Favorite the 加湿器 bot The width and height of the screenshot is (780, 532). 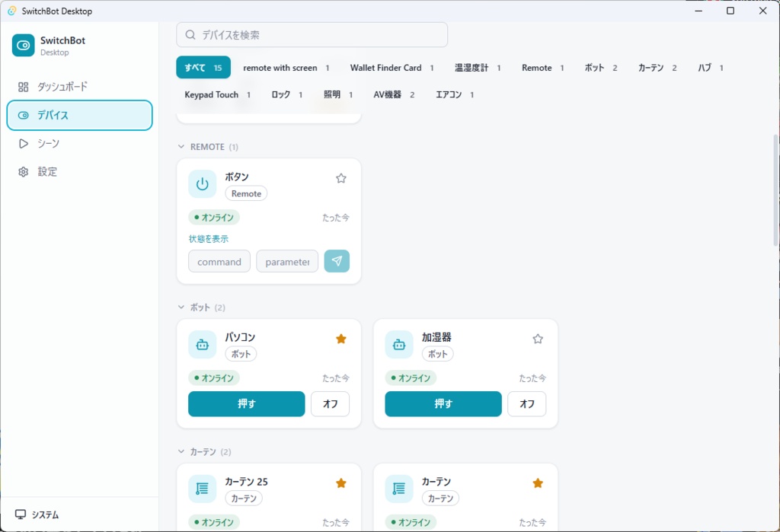click(538, 339)
